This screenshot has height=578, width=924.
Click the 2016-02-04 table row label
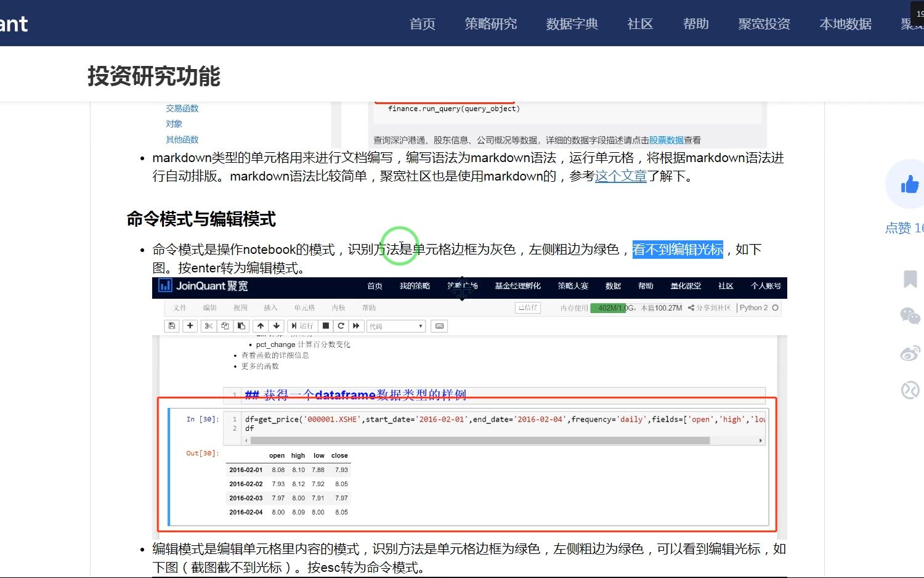coord(246,512)
